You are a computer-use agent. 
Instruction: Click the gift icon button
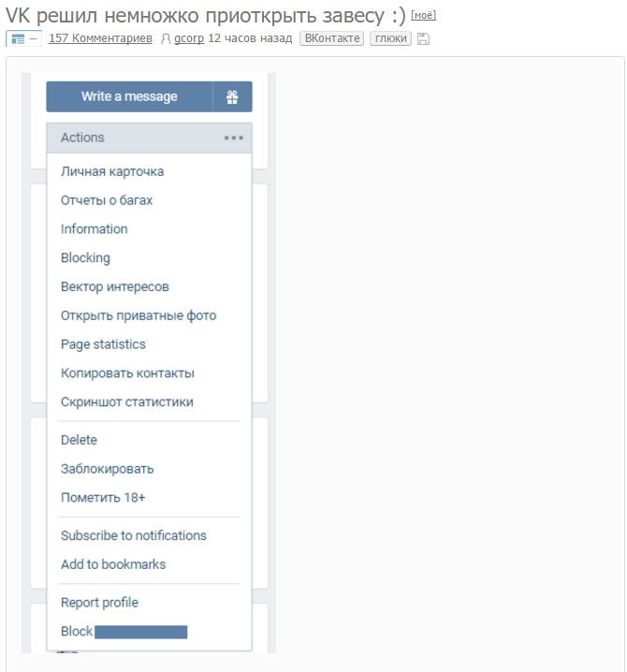tap(232, 96)
